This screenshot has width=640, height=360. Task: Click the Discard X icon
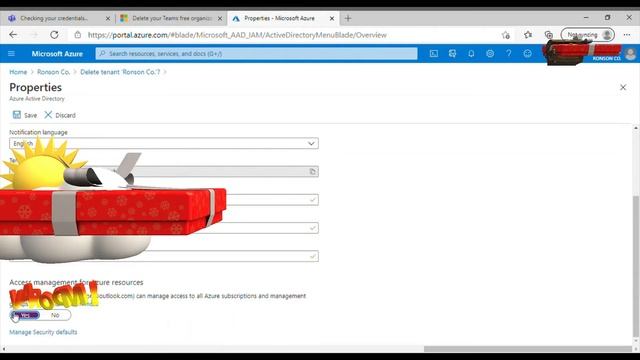pyautogui.click(x=48, y=115)
